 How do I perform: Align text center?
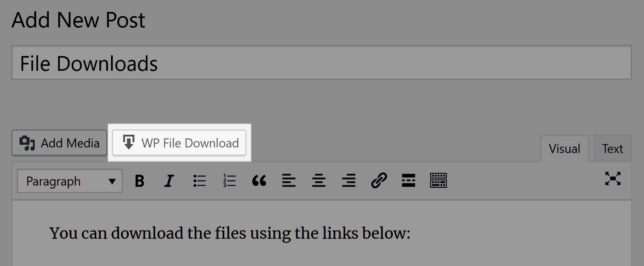click(x=318, y=181)
